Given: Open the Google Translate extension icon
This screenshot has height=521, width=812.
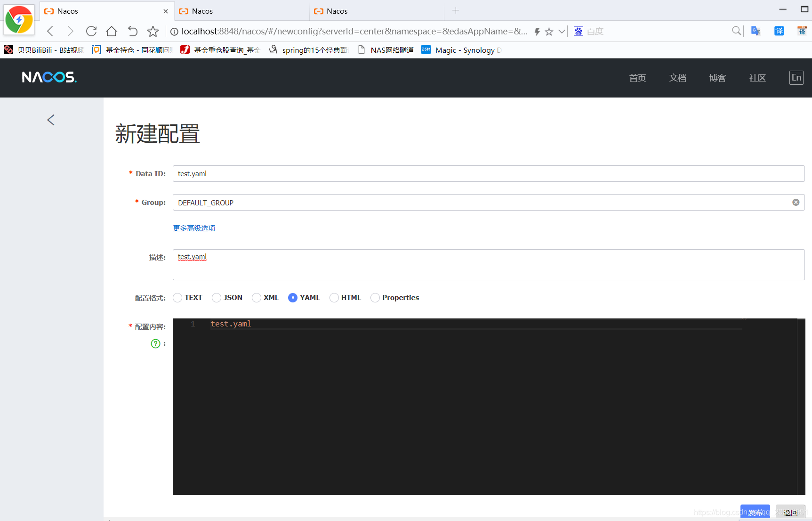Looking at the screenshot, I should 756,31.
